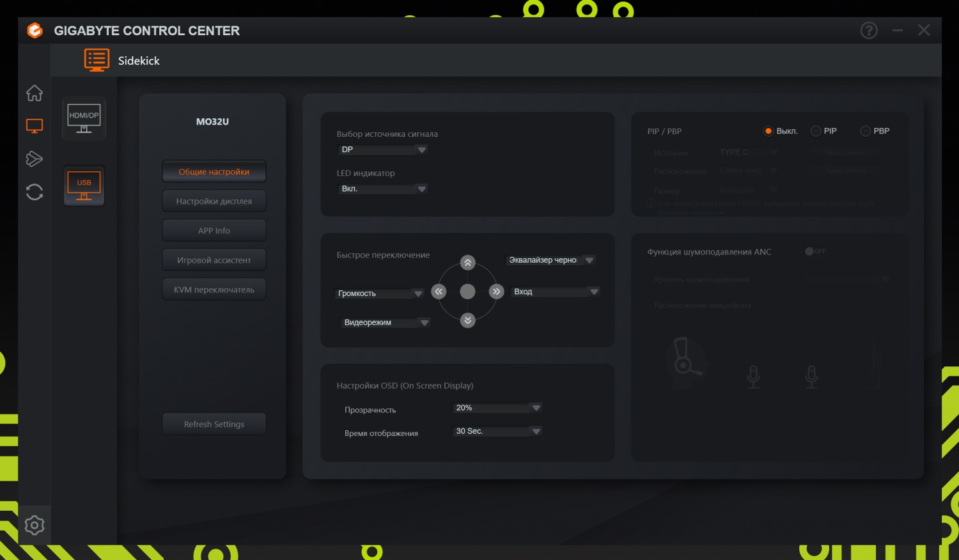Click the Функция шумоподавления ANC label
Viewport: 959px width, 560px height.
(x=709, y=252)
